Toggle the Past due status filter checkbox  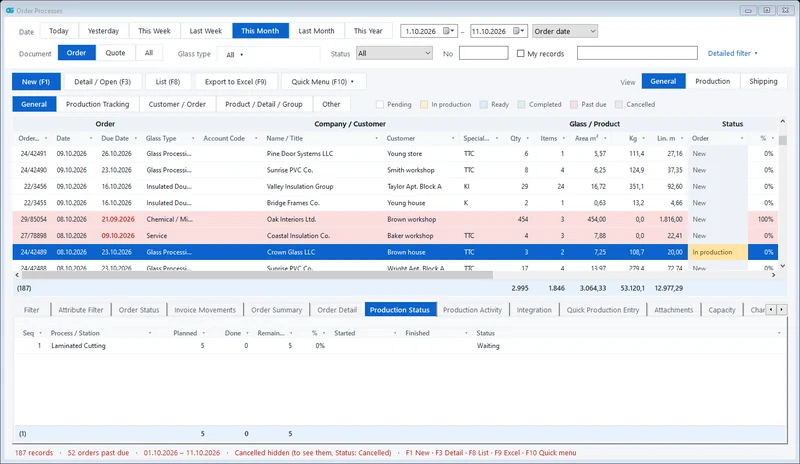click(574, 104)
